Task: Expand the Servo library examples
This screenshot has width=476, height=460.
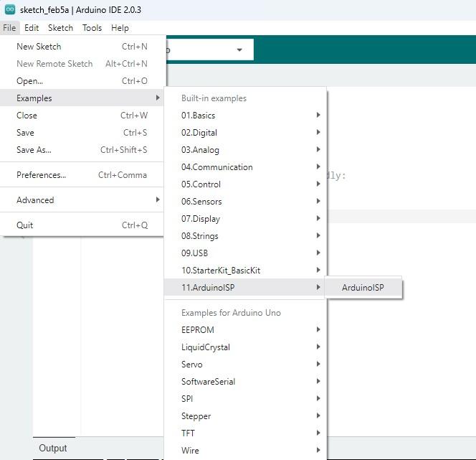Action: pos(246,365)
